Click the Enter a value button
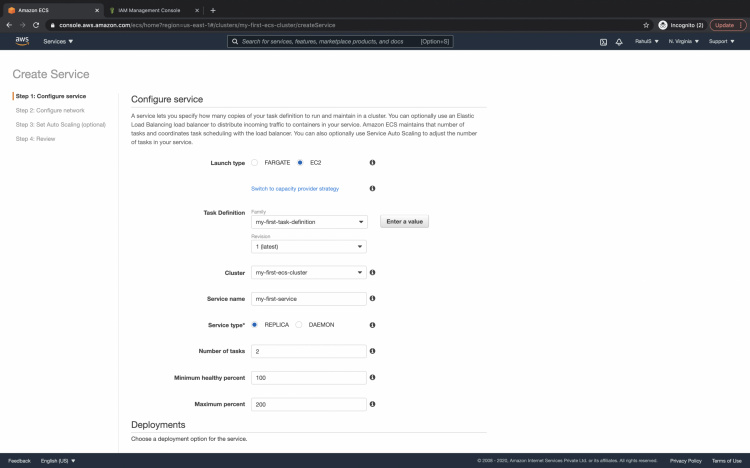The width and height of the screenshot is (750, 468). coord(405,222)
